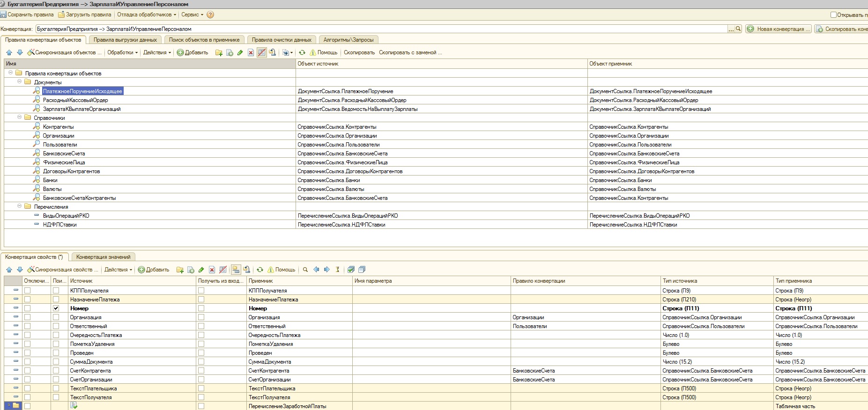
Task: Refresh the object conversion rules list
Action: [302, 52]
